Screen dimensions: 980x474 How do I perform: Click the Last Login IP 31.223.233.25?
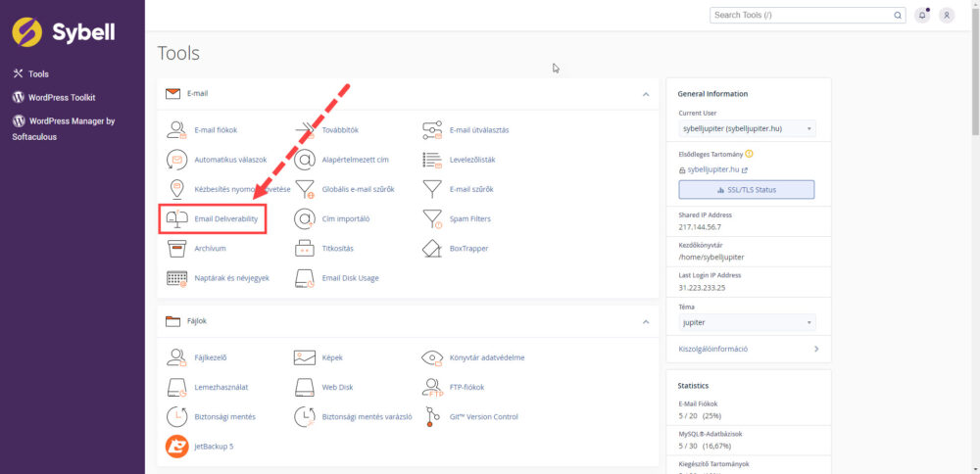click(x=702, y=288)
